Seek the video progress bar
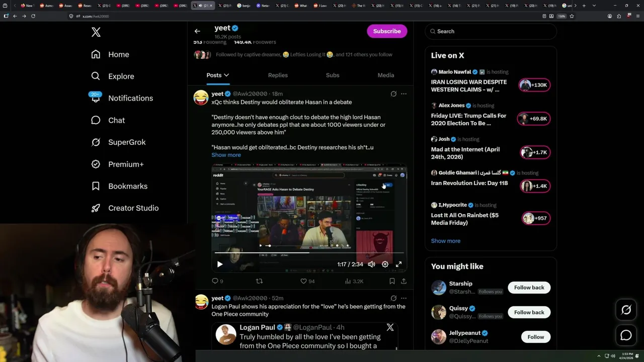Screen dimensions: 644x362 (309, 252)
